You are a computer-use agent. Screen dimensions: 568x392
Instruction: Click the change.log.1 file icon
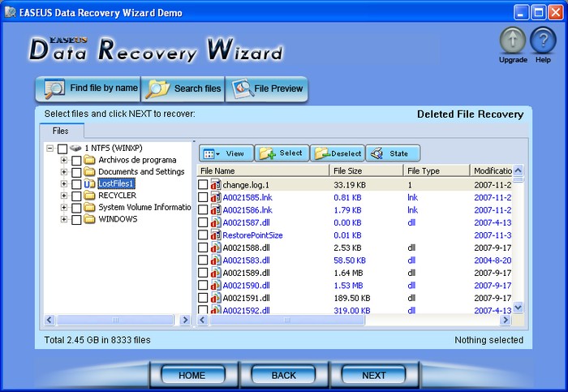click(216, 185)
